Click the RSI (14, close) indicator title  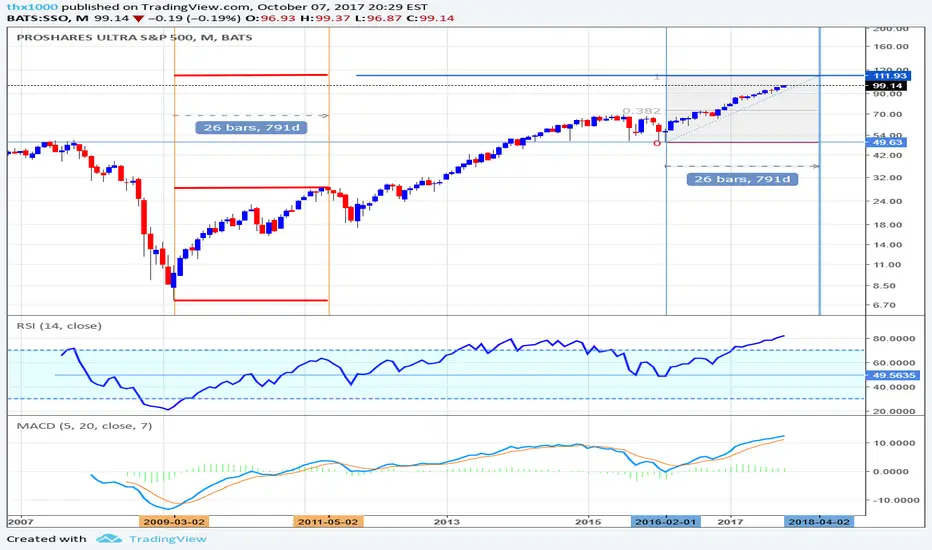pos(59,326)
